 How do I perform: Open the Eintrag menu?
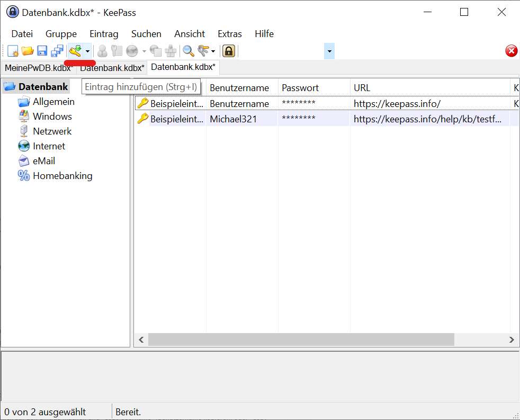click(x=104, y=34)
